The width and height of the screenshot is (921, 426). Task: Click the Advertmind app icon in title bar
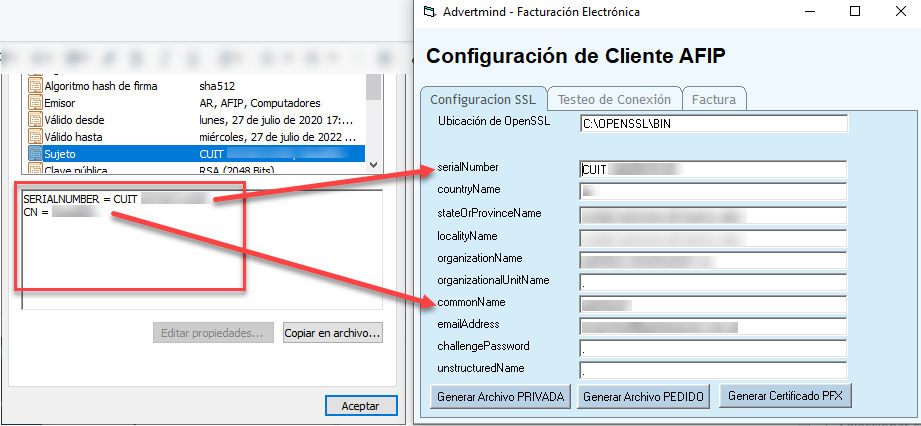pyautogui.click(x=431, y=12)
